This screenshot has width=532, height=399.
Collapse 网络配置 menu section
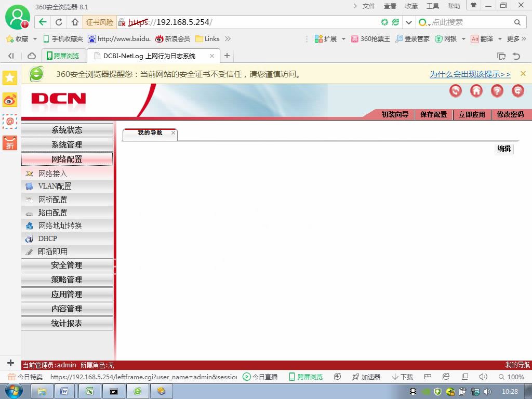click(67, 159)
